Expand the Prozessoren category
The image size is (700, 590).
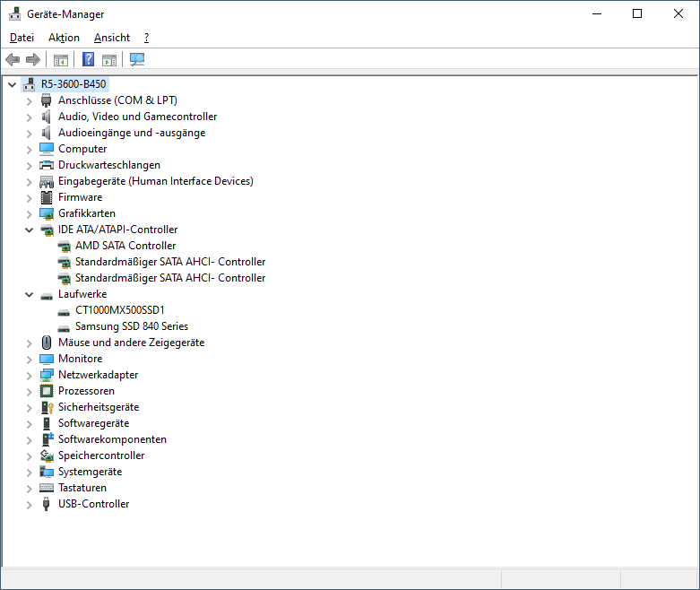pos(29,392)
